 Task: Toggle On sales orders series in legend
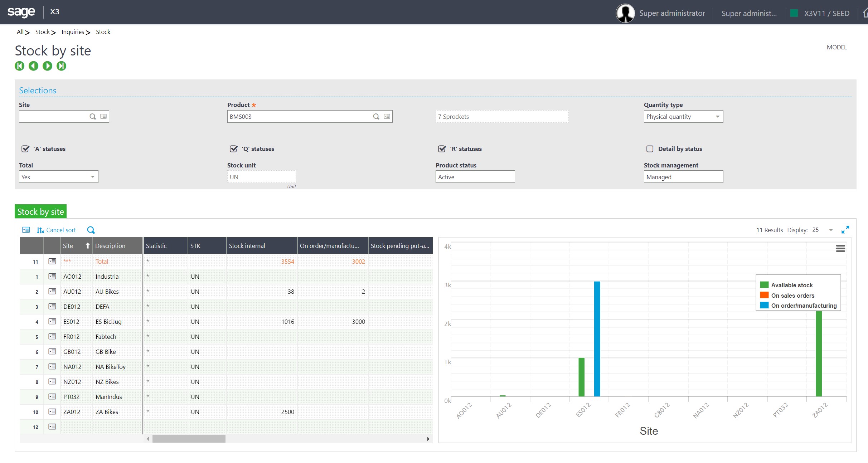(787, 296)
